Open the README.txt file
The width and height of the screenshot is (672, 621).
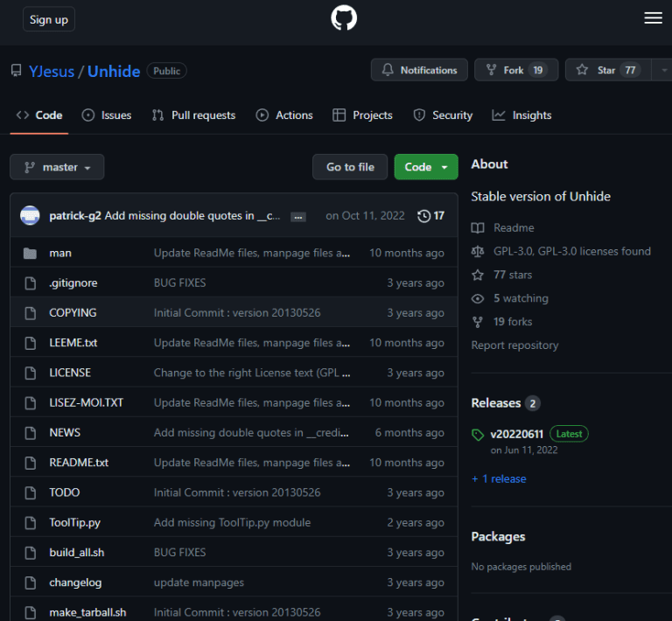79,463
